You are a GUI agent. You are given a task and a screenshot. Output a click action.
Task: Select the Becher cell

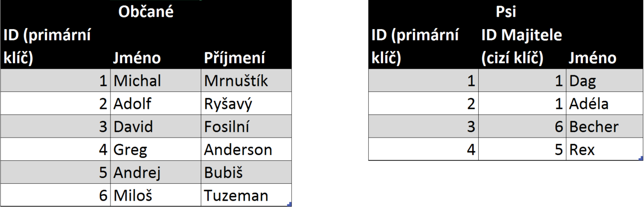click(x=593, y=127)
